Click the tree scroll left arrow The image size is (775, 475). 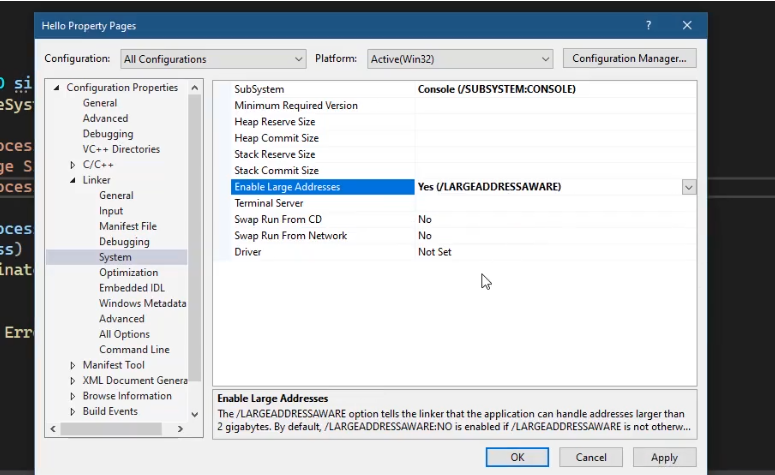click(53, 429)
